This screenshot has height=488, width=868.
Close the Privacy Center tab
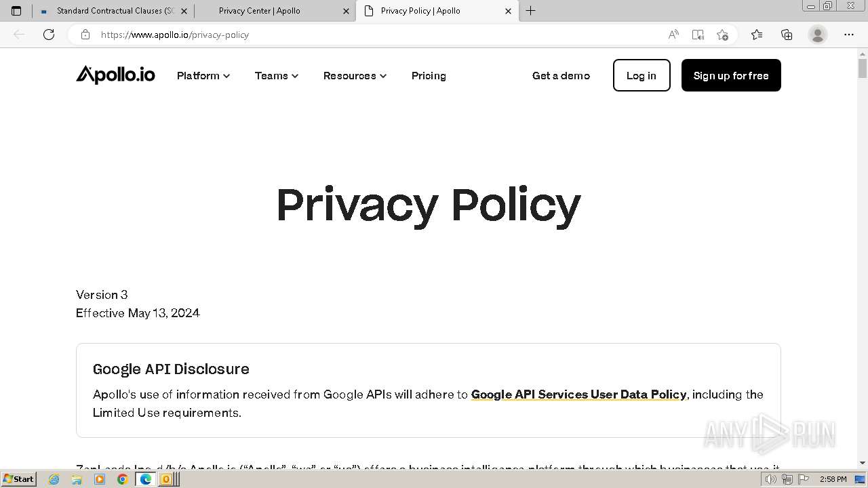[346, 11]
